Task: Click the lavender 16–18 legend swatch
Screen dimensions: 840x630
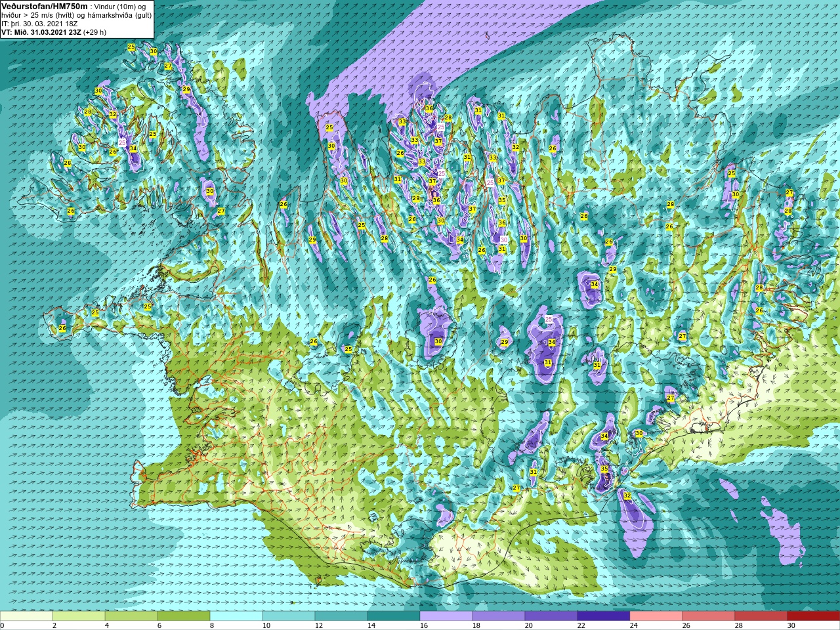Action: tap(446, 616)
